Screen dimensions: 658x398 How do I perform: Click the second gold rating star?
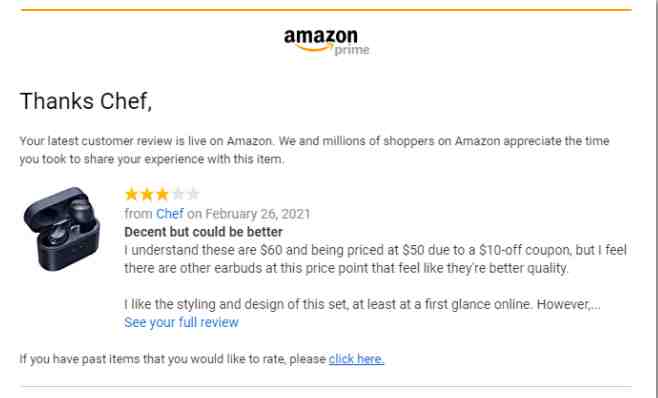click(147, 194)
